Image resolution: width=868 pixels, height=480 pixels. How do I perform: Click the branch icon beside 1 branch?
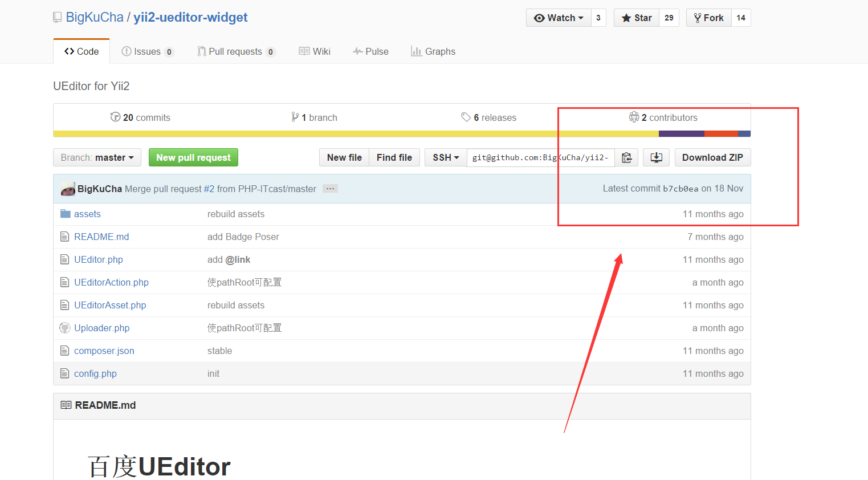295,117
